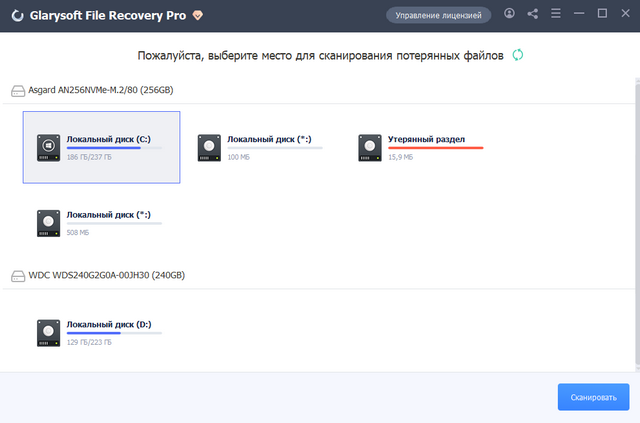Minimize the File Recovery window

point(579,14)
